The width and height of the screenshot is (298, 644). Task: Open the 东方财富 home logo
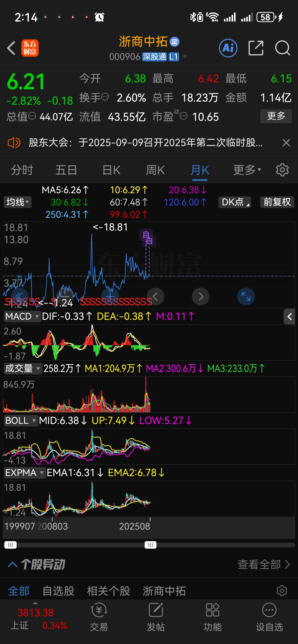(30, 48)
